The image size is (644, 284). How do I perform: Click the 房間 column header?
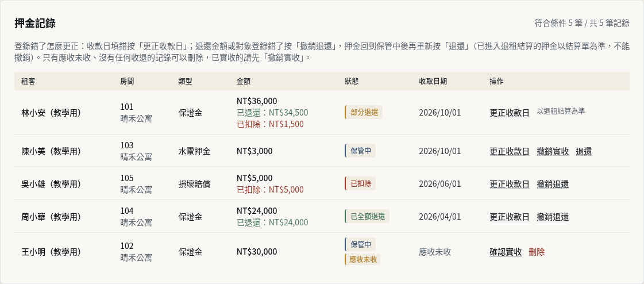point(127,82)
